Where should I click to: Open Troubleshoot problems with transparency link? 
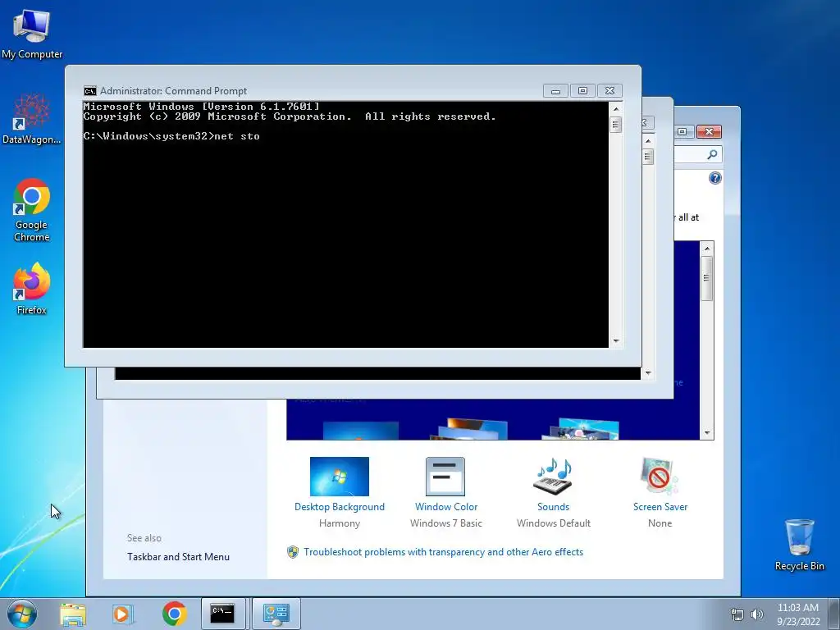(x=443, y=552)
